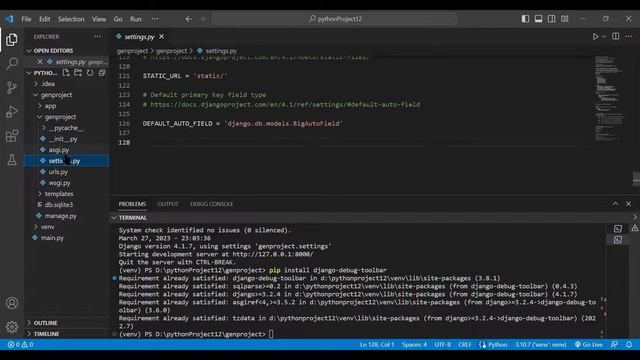Open Run and Debug view
The height and width of the screenshot is (360, 640).
point(12,111)
